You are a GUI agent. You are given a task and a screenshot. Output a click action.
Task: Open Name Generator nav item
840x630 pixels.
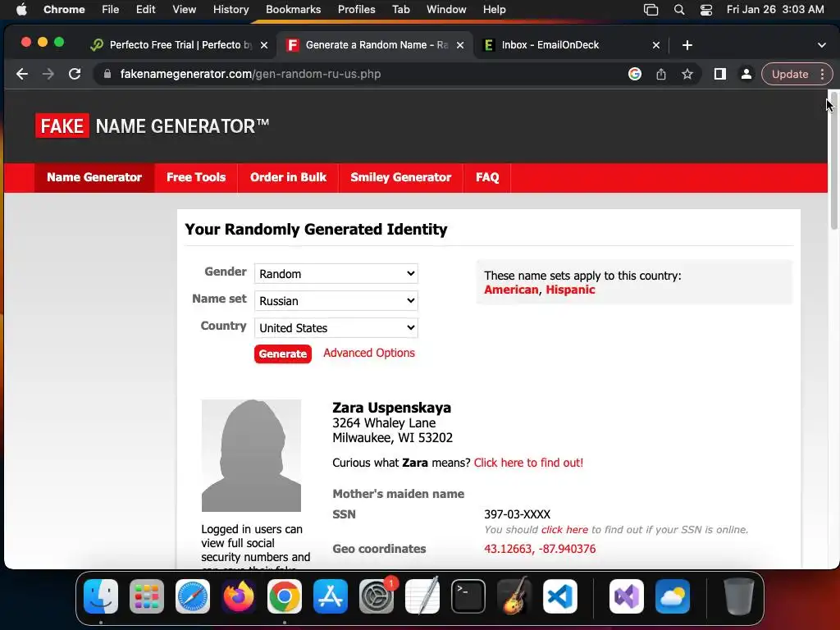94,177
